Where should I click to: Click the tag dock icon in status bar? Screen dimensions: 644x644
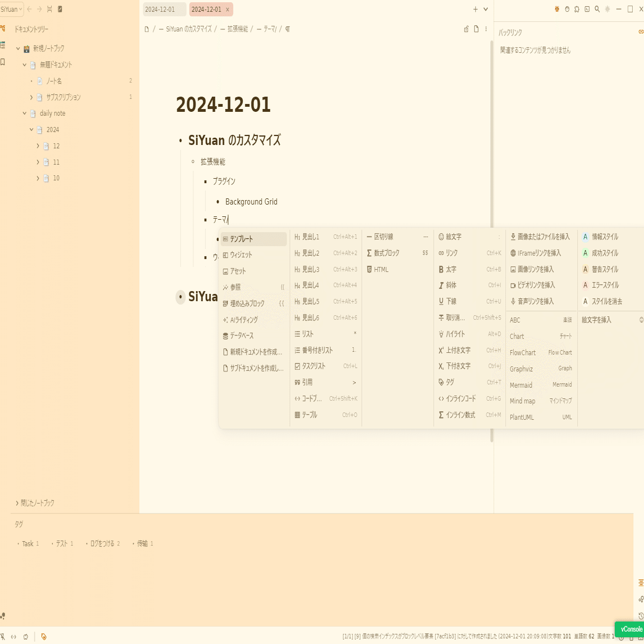point(43,637)
